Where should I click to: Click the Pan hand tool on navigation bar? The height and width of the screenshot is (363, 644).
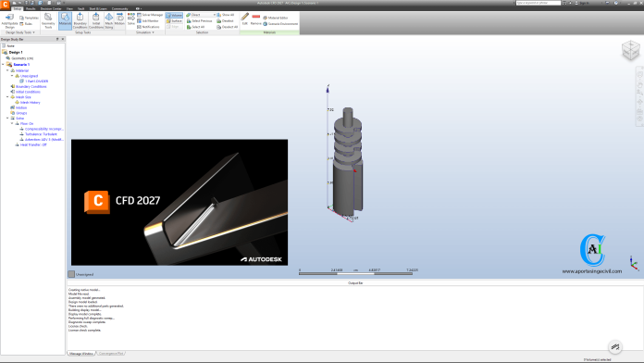639,84
